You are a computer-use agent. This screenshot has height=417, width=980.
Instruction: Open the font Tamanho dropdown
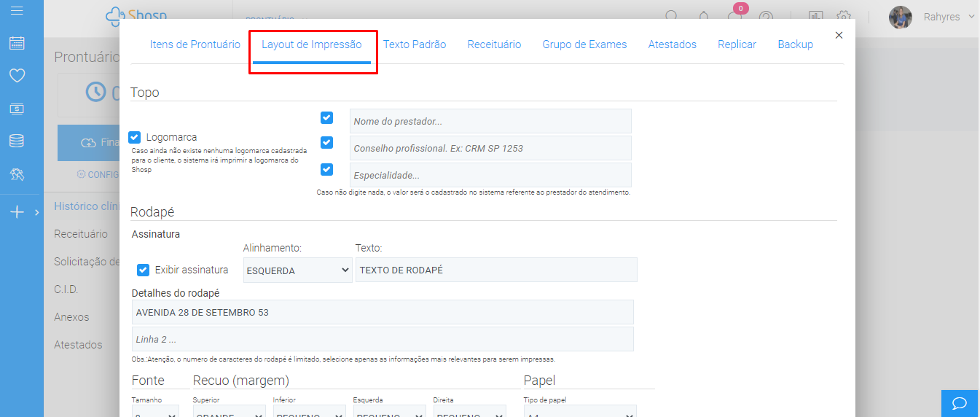pyautogui.click(x=155, y=412)
